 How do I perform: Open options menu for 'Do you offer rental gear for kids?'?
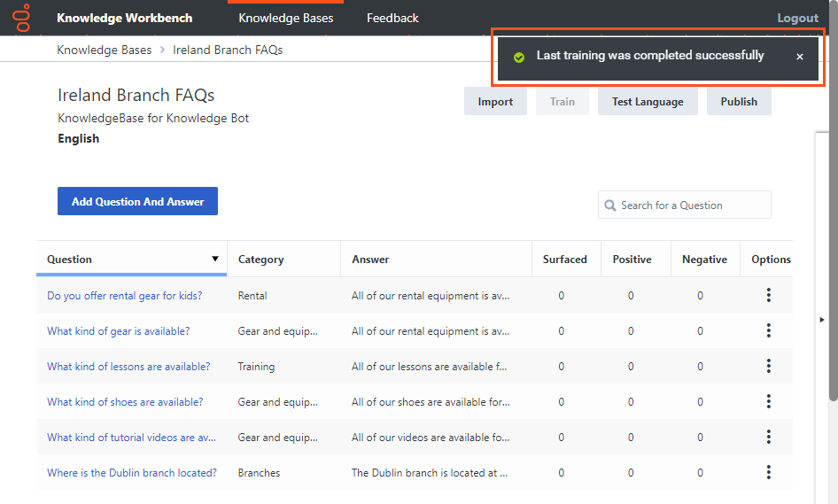pos(769,295)
